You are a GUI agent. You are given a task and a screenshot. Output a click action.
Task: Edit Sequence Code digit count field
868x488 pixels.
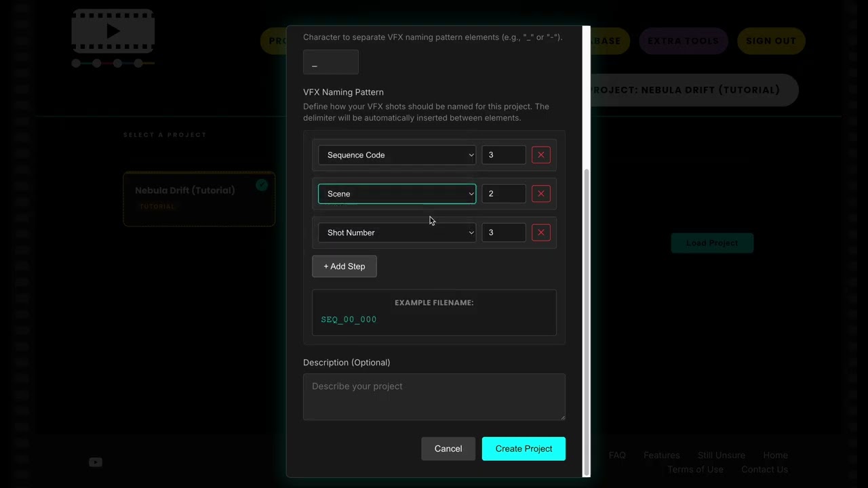[x=504, y=155]
